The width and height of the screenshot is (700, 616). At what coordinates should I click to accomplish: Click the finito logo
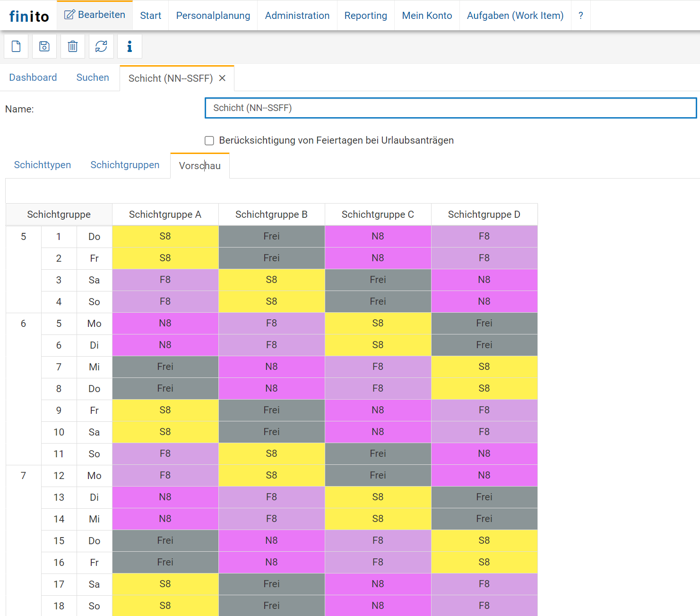pos(29,17)
